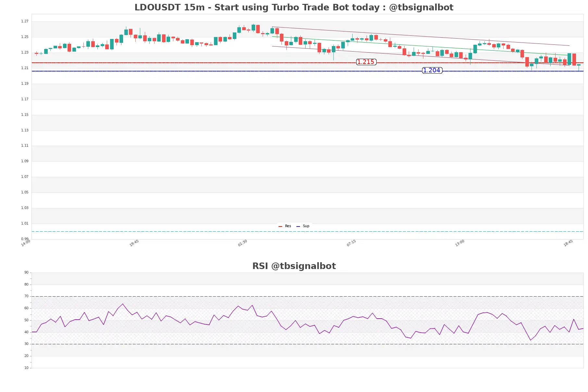Image resolution: width=588 pixels, height=392 pixels.
Task: Click the RSI 50 axis label
Action: pos(26,320)
